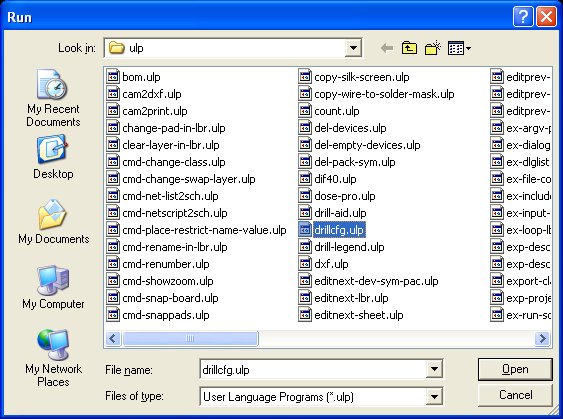
Task: Click inside the File name field
Action: [x=313, y=369]
